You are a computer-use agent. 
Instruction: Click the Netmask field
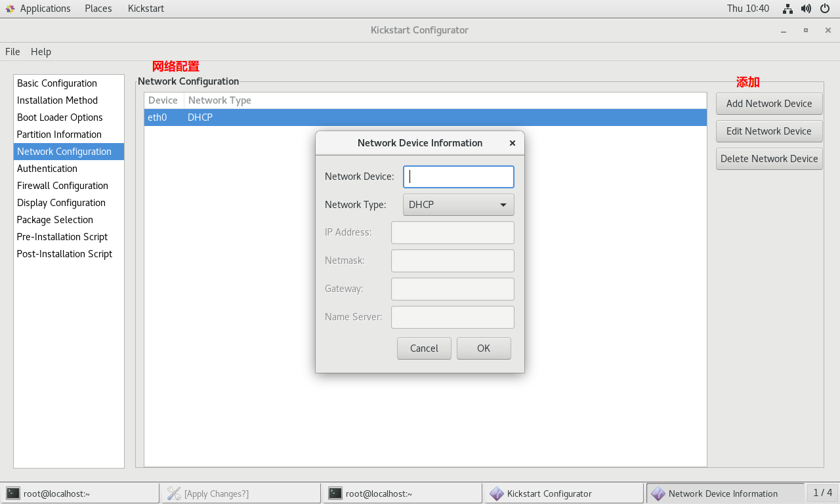tap(453, 261)
